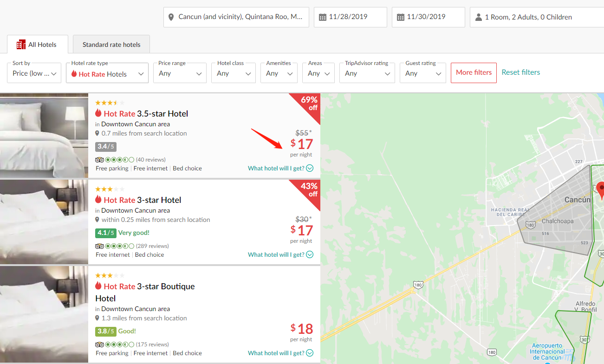Screen dimensions: 604x364
Task: Click the destination field Cancun (and vicinity)
Action: [x=236, y=17]
